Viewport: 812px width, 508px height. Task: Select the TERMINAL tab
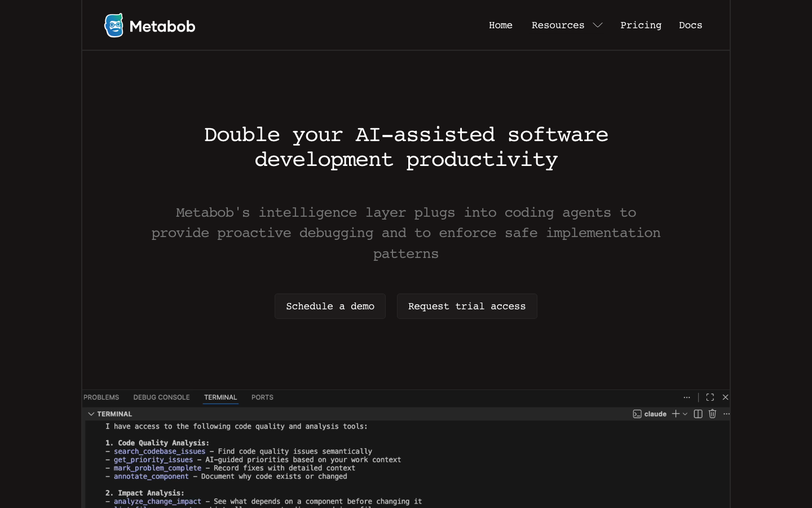click(x=220, y=397)
